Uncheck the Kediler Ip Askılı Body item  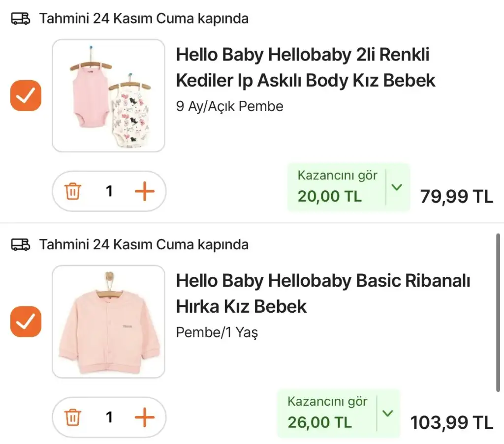click(x=26, y=95)
